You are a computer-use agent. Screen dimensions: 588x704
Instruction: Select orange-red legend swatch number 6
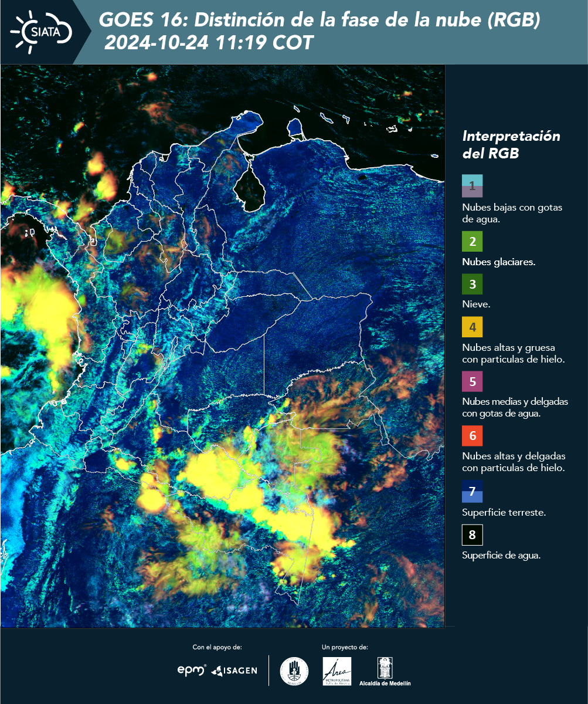point(472,436)
